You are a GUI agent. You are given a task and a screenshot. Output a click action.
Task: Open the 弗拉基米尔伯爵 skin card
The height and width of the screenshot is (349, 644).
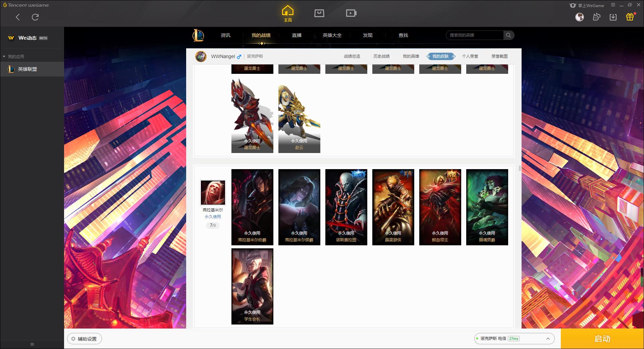(x=252, y=207)
